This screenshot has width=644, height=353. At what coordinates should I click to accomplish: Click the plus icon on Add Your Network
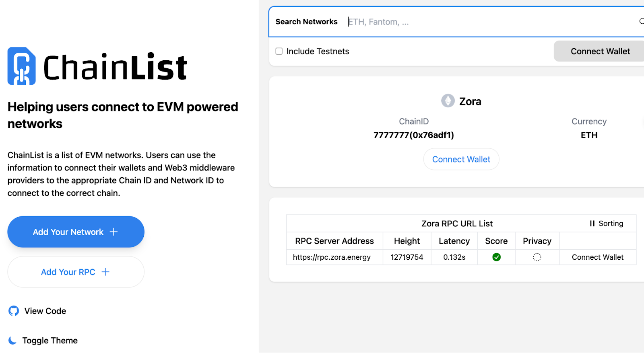(x=114, y=232)
